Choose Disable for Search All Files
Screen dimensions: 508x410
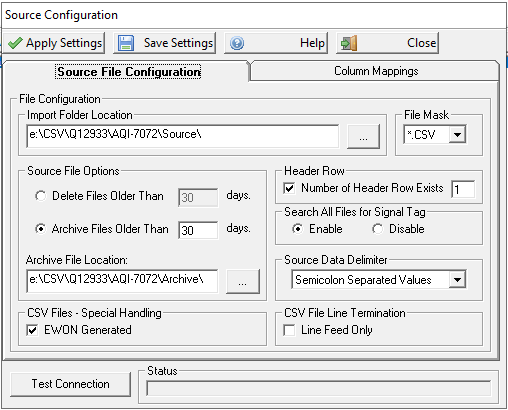tap(377, 229)
